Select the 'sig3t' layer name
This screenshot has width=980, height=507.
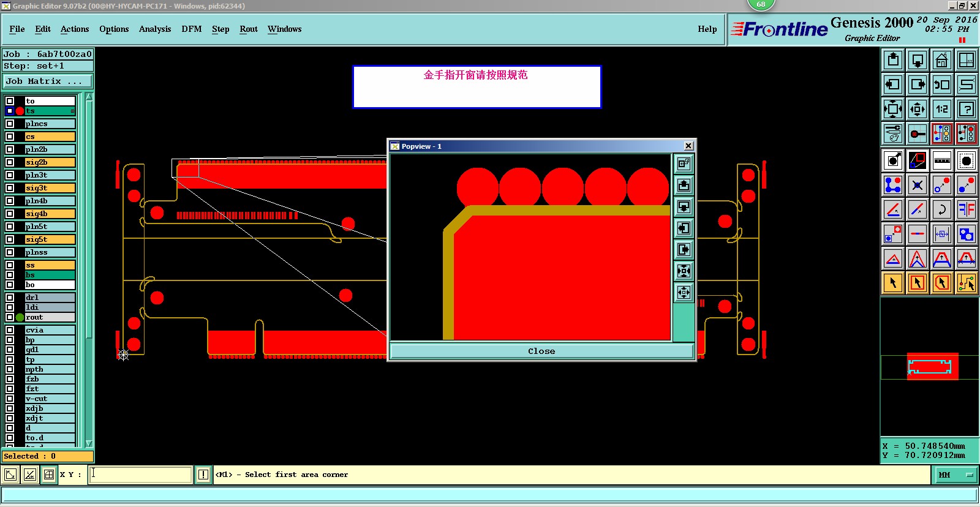50,188
